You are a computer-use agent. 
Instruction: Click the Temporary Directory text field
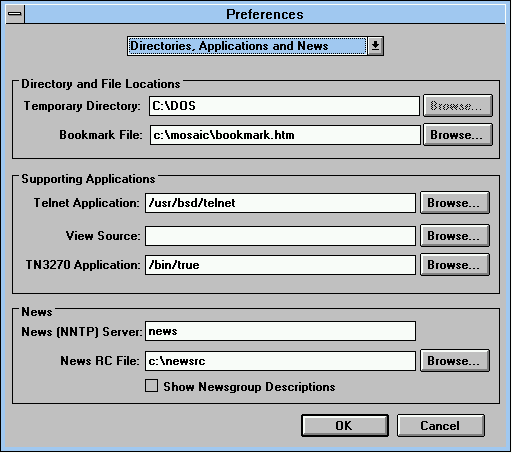pyautogui.click(x=284, y=106)
